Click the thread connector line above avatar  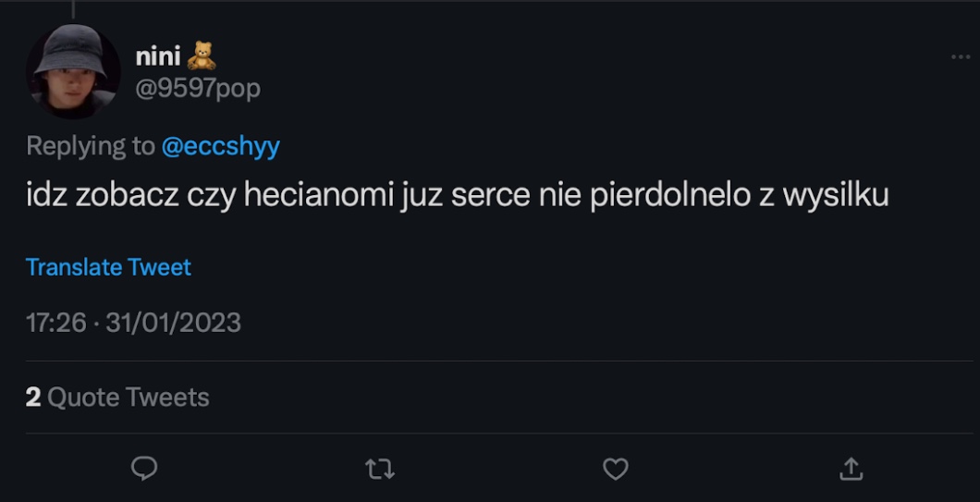coord(73,7)
